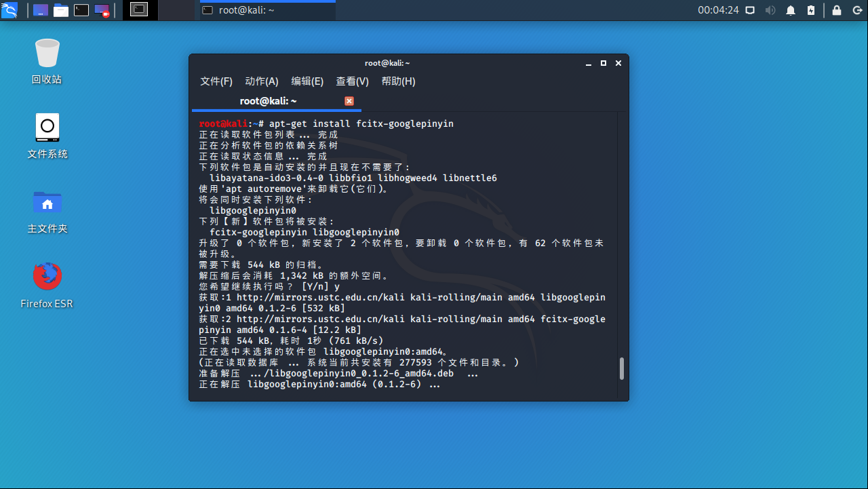Open the screen recorder from the taskbar
Viewport: 868px width, 489px height.
[100, 10]
